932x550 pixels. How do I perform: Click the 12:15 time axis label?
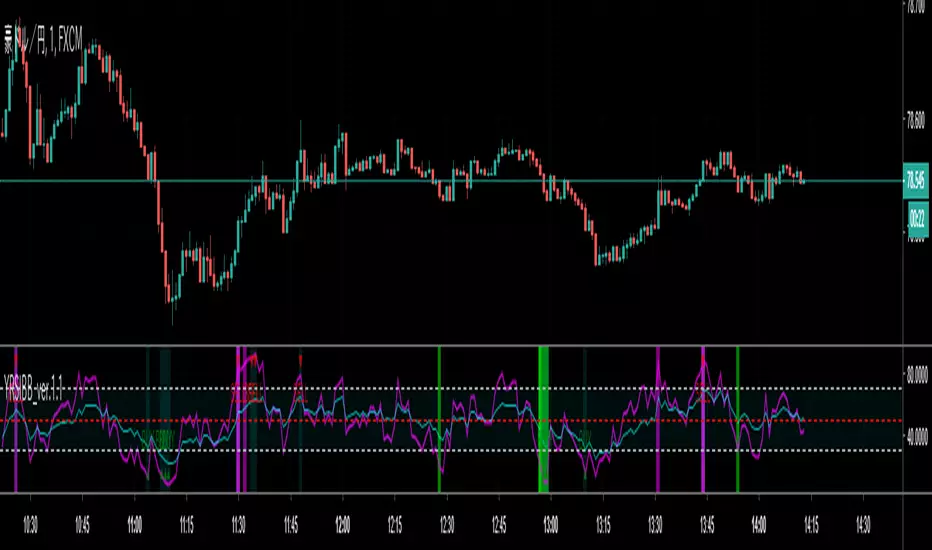[x=395, y=525]
